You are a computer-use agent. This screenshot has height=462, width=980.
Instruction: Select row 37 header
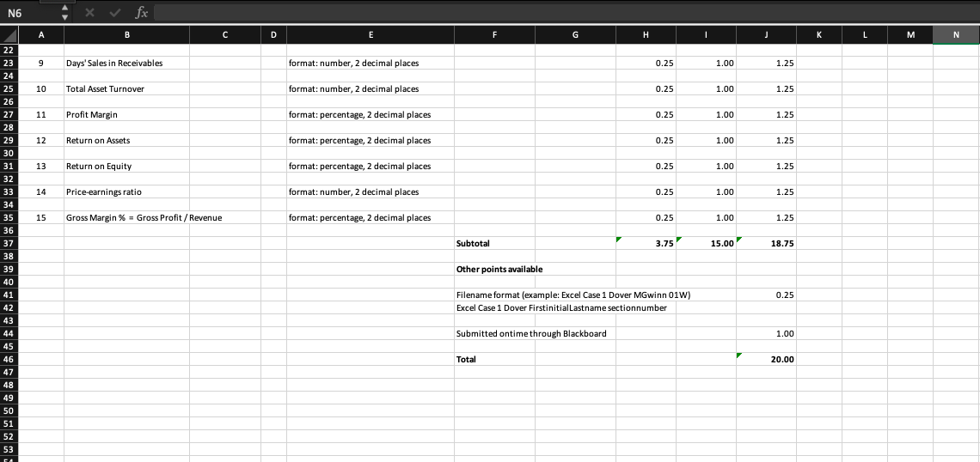[x=9, y=243]
